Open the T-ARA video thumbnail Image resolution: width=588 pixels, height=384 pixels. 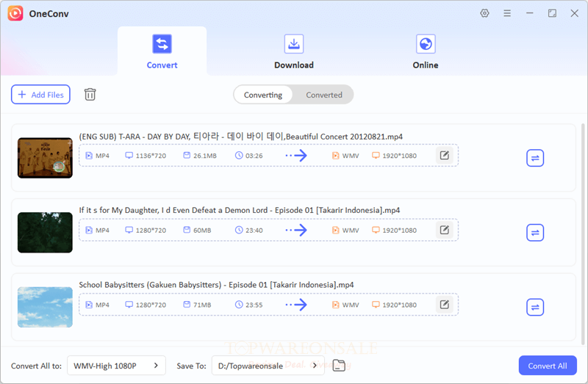[45, 158]
